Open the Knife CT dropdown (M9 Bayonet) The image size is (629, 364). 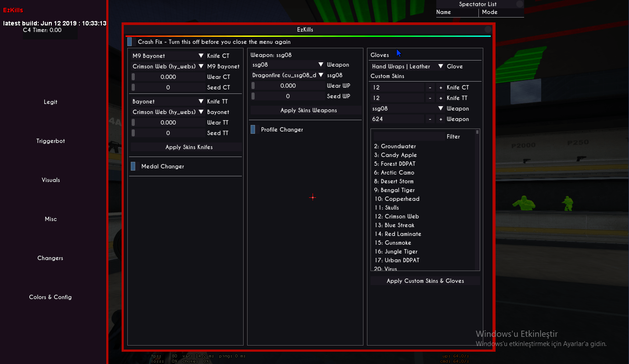pyautogui.click(x=168, y=56)
